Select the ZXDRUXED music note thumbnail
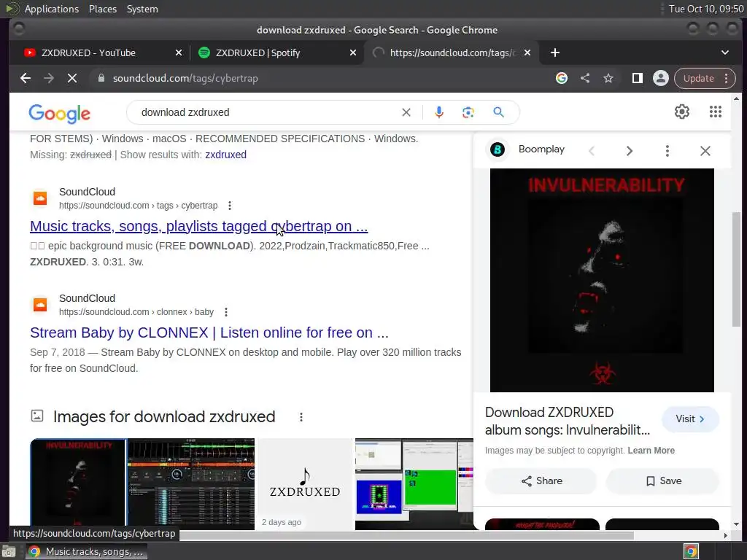 305,484
